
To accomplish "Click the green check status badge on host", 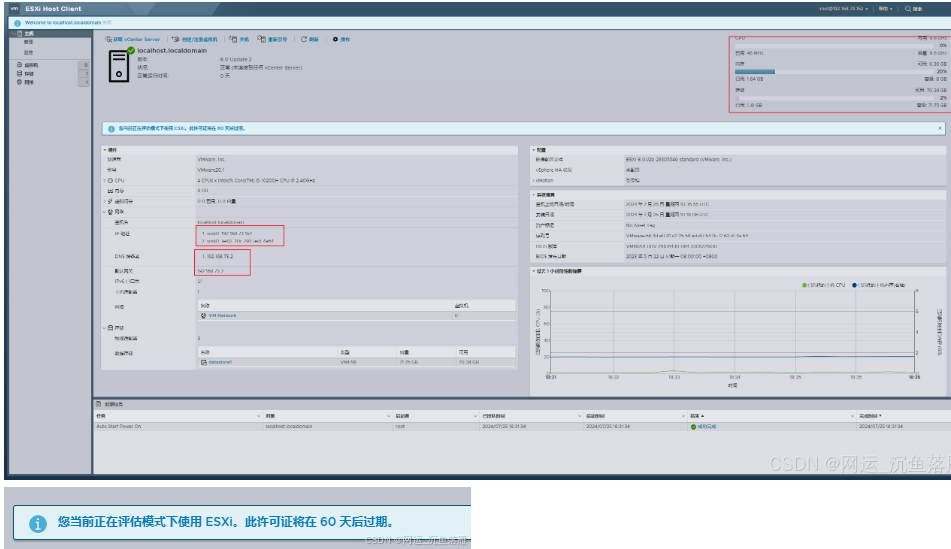I will [x=130, y=50].
